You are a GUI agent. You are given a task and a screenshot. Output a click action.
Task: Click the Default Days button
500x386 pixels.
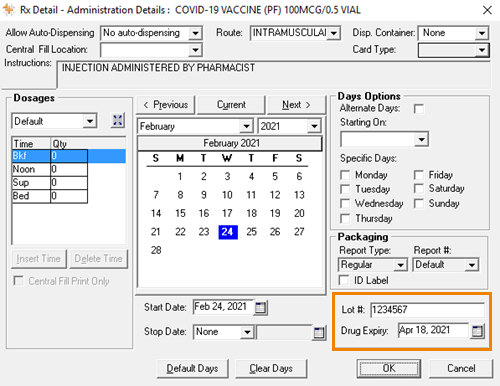pos(192,368)
